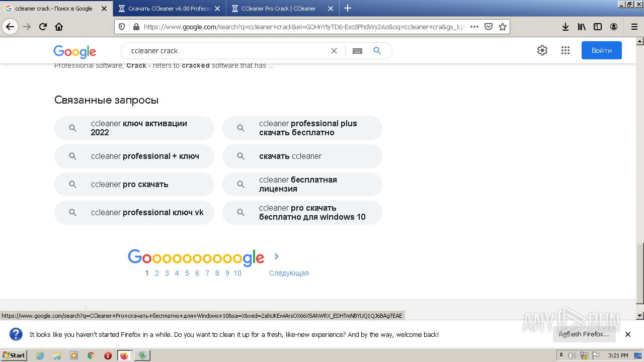This screenshot has width=644, height=362.
Task: Open Firefox account icon
Action: tap(614, 27)
